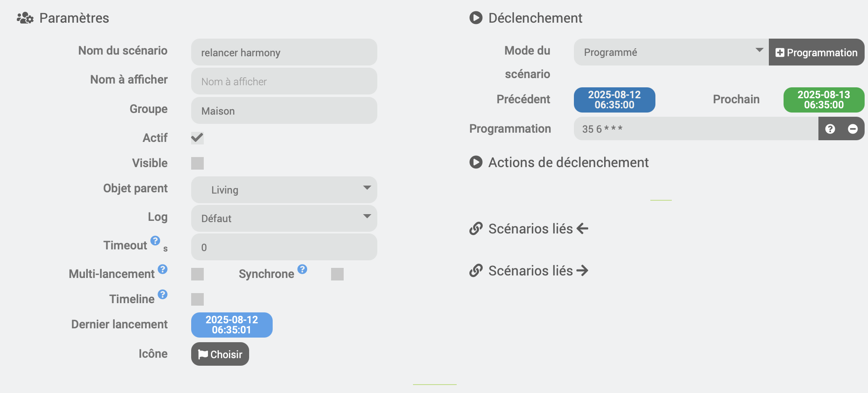Uncheck the Actif checkbox

(197, 138)
